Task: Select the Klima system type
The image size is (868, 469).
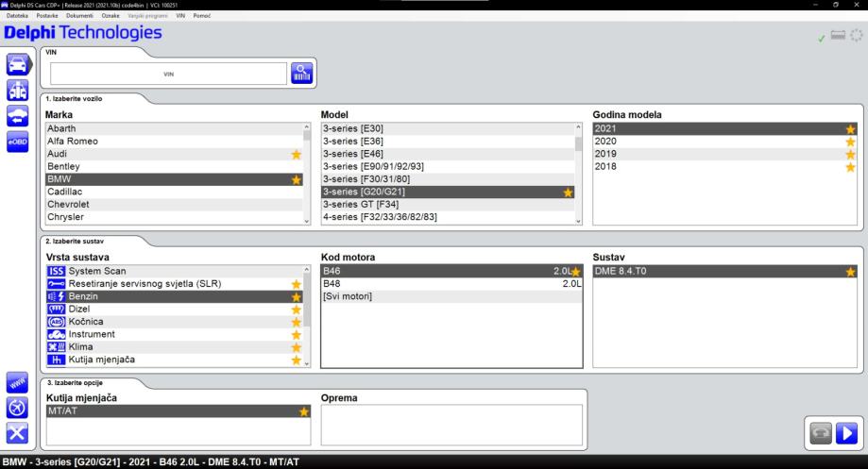Action: [x=175, y=347]
